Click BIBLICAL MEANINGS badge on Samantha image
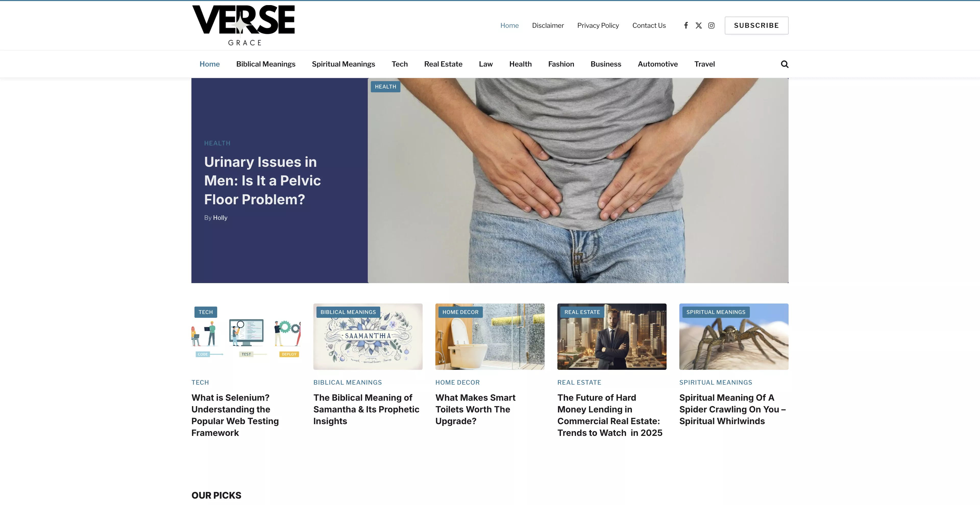This screenshot has height=505, width=980. click(348, 312)
